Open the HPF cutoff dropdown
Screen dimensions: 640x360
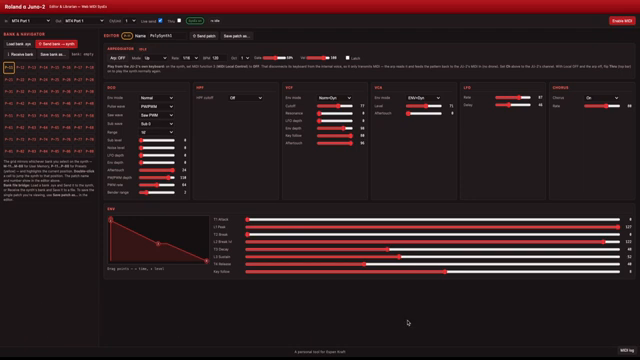pos(246,98)
